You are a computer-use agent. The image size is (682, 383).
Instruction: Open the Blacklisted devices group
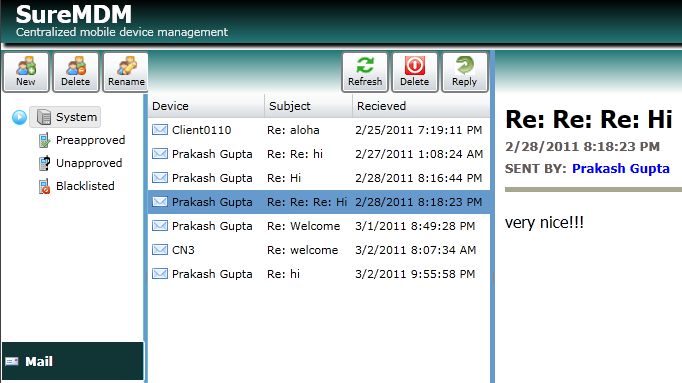85,186
